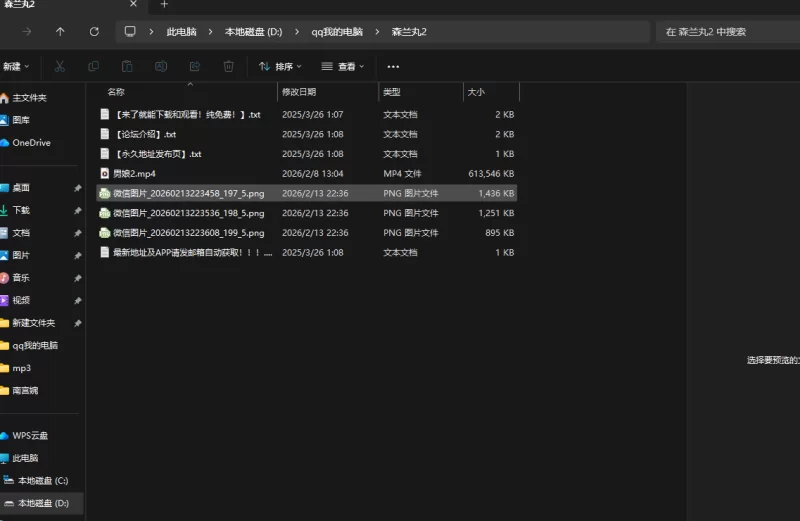Sort files by 大小 column header

tap(476, 92)
